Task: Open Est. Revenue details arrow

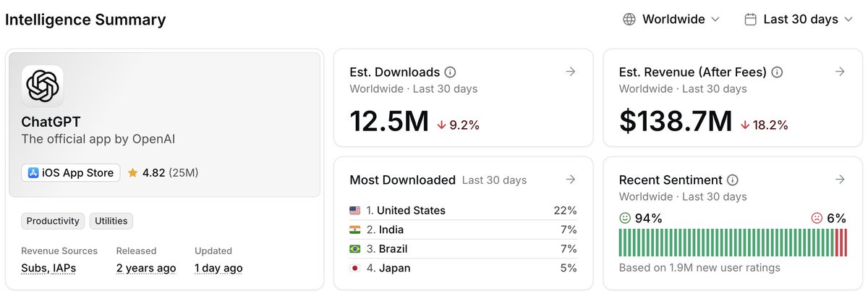Action: click(x=840, y=71)
